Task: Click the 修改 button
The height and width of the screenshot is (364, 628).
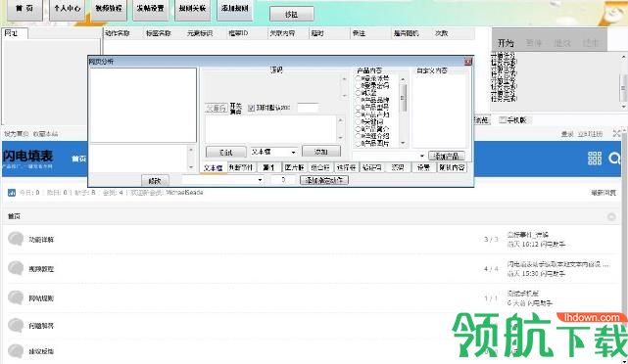Action: click(x=155, y=181)
